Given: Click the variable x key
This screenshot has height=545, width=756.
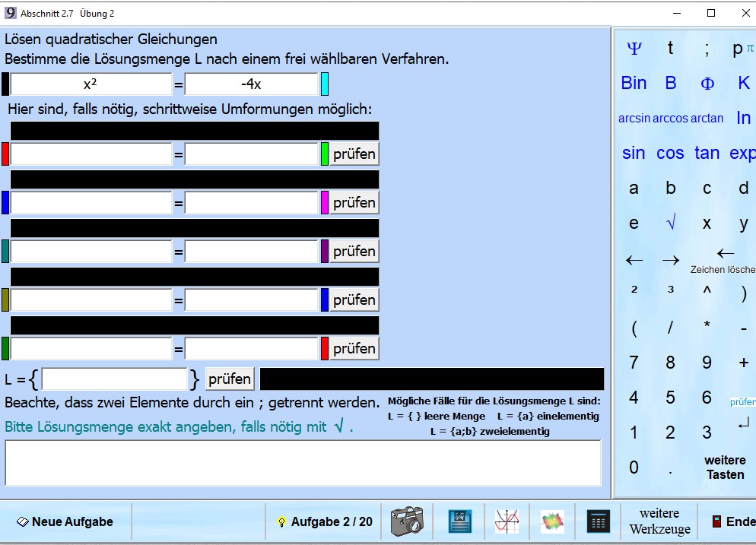Looking at the screenshot, I should (707, 223).
